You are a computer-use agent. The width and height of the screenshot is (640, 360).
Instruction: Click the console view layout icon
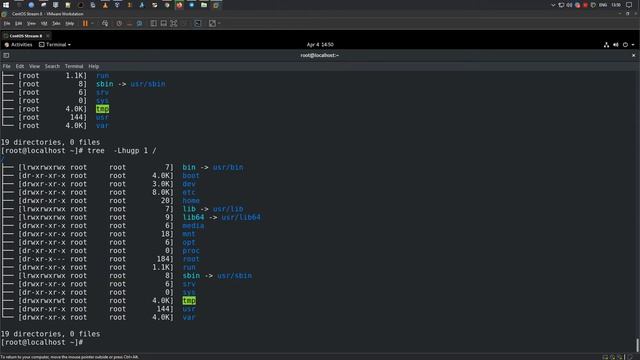click(x=164, y=23)
